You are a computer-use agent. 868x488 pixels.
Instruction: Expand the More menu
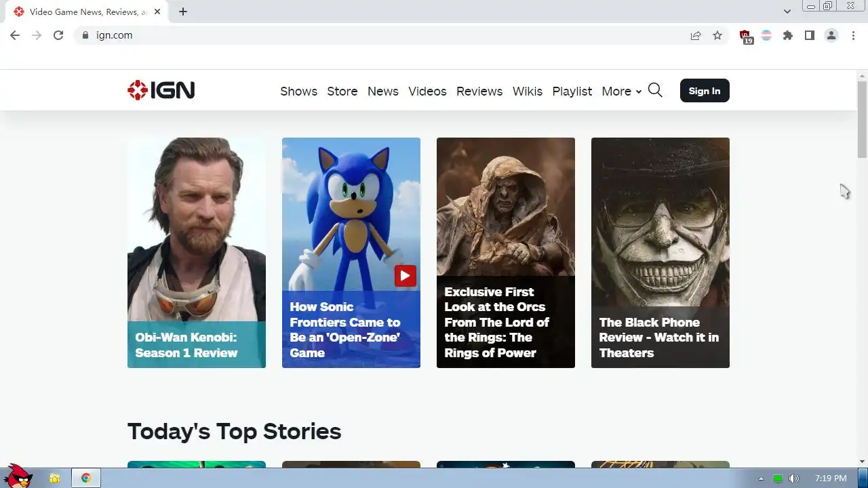(621, 91)
